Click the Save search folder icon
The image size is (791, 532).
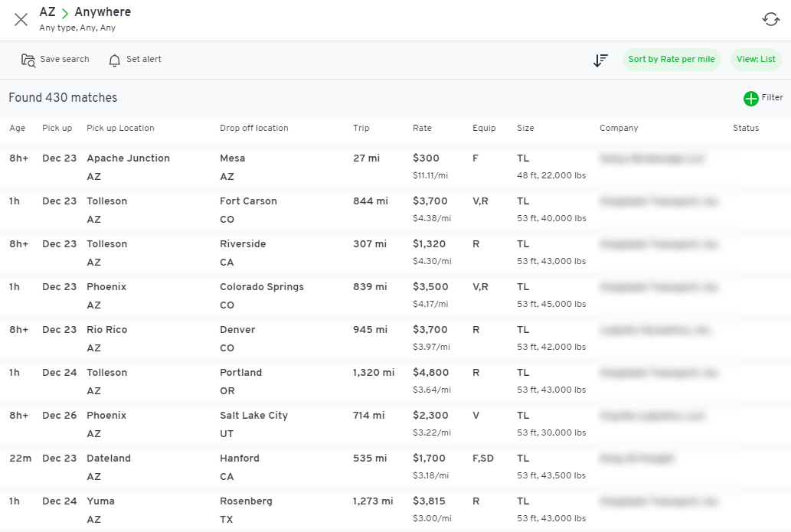pyautogui.click(x=28, y=60)
